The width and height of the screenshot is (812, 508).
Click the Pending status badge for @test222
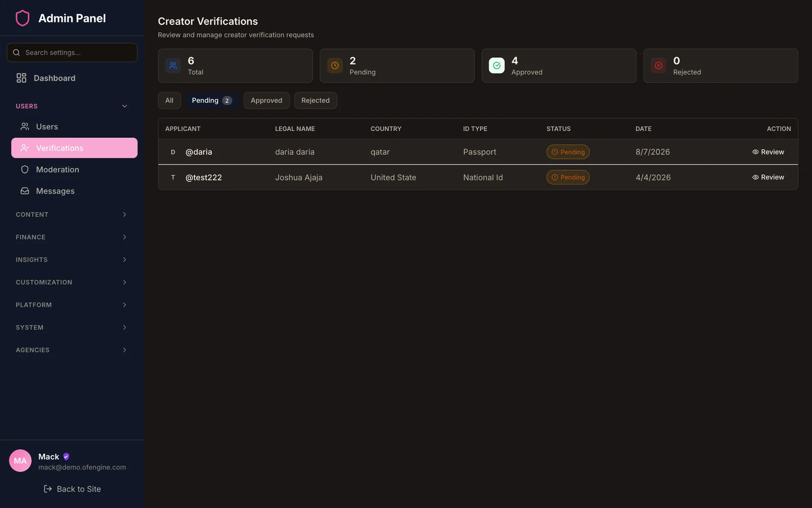click(x=568, y=177)
